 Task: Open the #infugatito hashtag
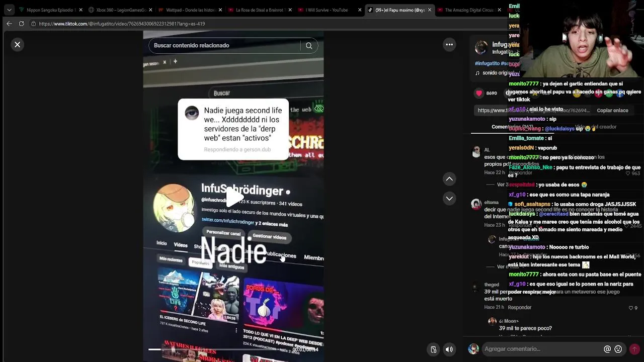click(488, 64)
